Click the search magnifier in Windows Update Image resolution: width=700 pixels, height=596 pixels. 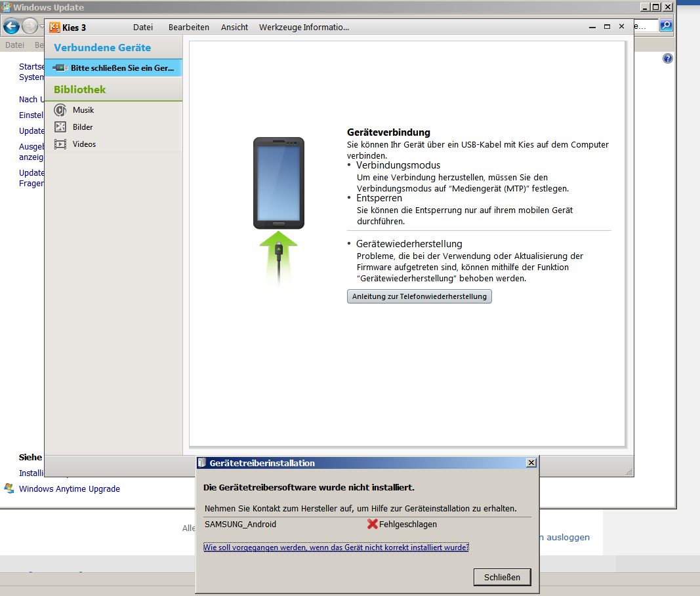666,26
